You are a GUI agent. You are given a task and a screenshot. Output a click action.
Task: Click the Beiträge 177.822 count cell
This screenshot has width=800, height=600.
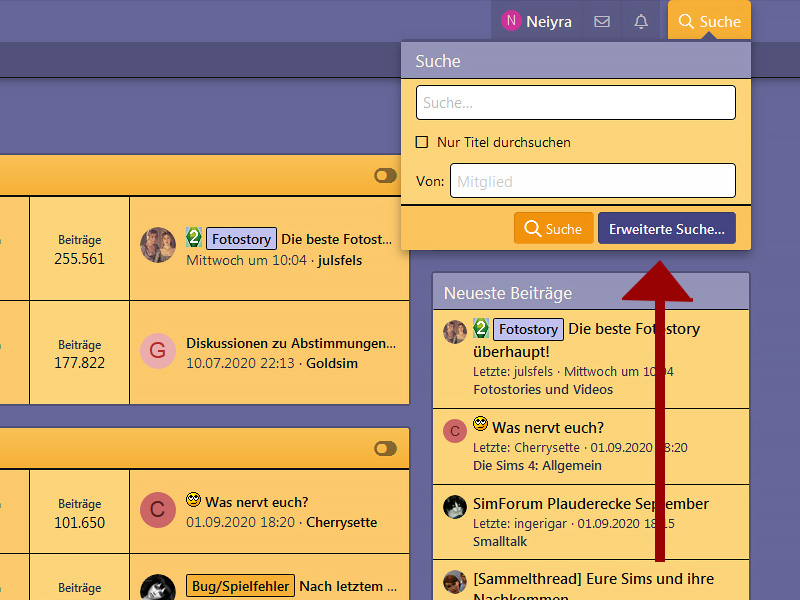pyautogui.click(x=80, y=353)
